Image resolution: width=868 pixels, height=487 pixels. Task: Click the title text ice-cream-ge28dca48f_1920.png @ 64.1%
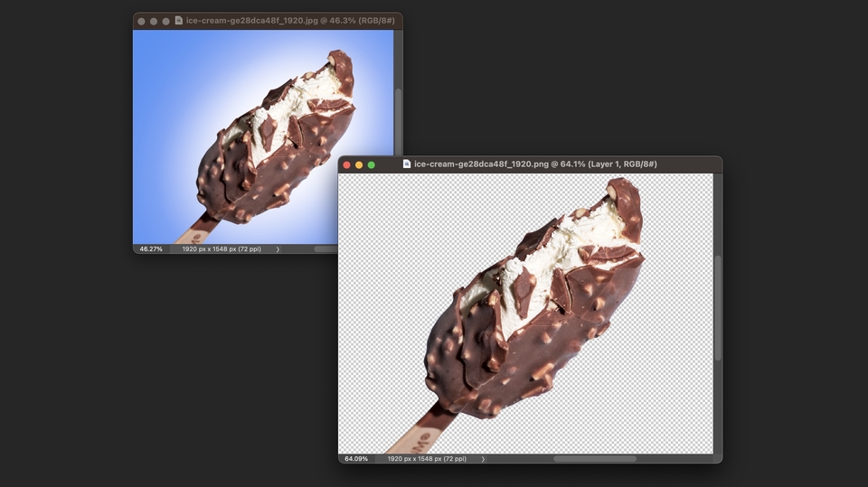(x=500, y=164)
